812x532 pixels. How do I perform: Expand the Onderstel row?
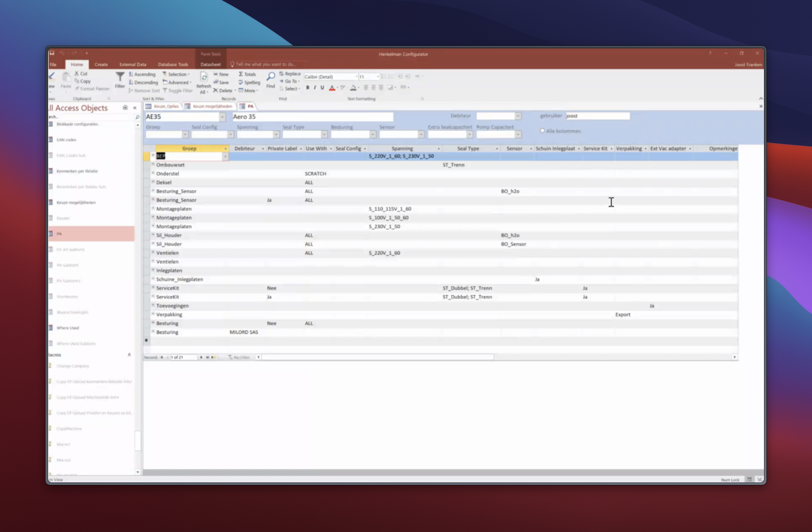point(153,173)
